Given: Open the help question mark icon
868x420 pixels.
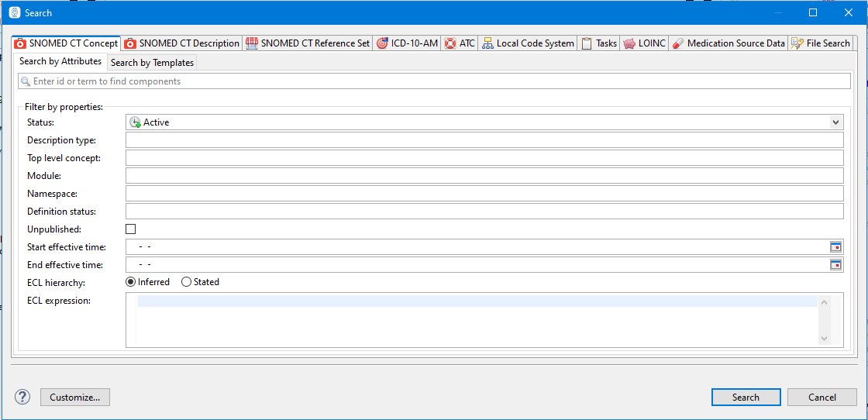Looking at the screenshot, I should 22,397.
